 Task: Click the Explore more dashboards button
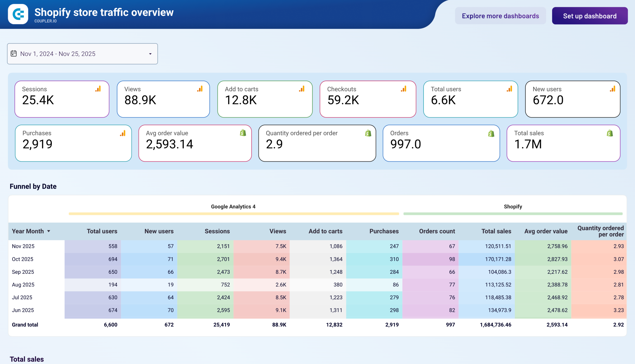coord(501,16)
